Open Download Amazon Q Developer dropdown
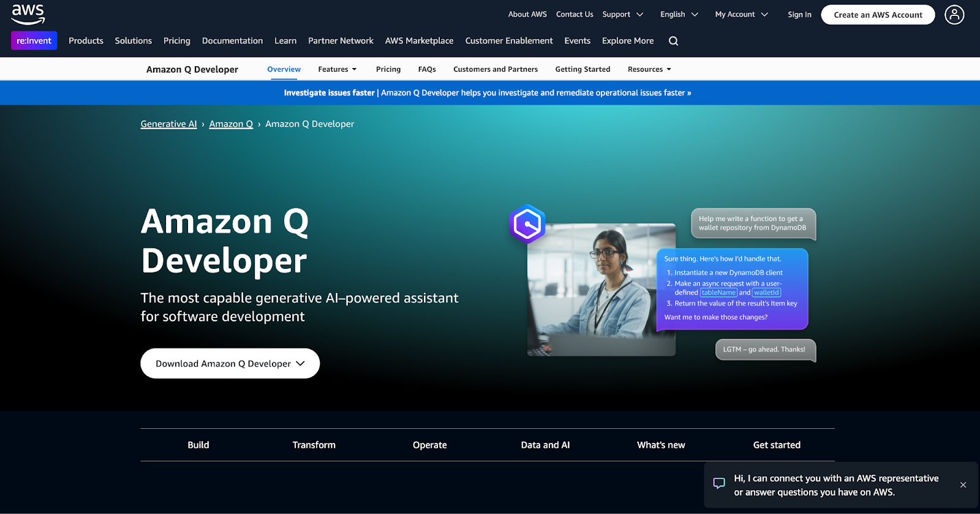Viewport: 980px width, 514px height. pos(230,363)
